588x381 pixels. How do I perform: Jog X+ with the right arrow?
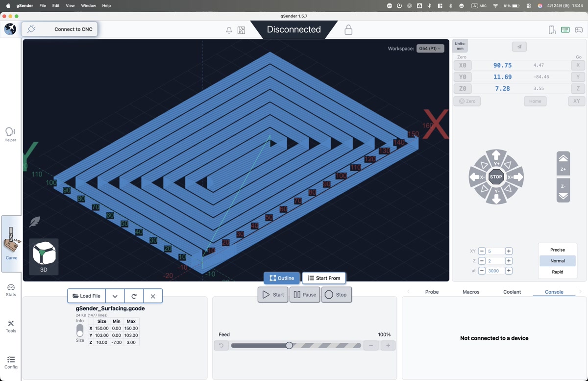coord(515,177)
